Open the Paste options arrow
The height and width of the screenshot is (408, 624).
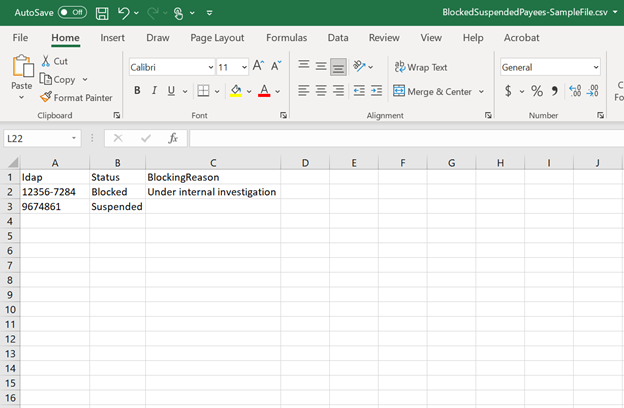pyautogui.click(x=21, y=97)
